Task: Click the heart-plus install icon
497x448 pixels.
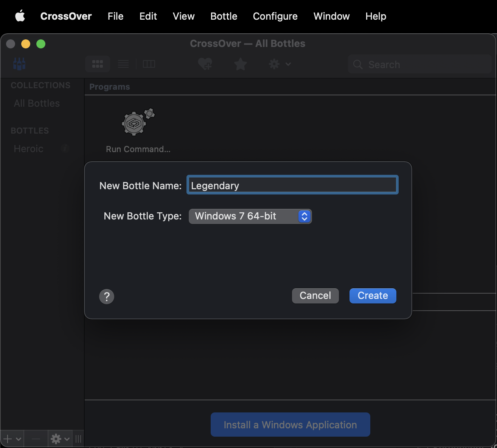Action: point(205,64)
